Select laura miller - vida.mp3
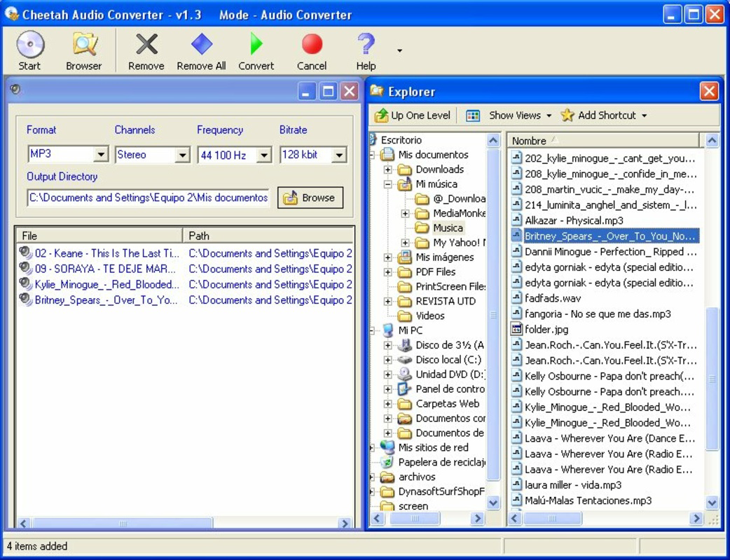Viewport: 730px width, 560px height. tap(572, 485)
